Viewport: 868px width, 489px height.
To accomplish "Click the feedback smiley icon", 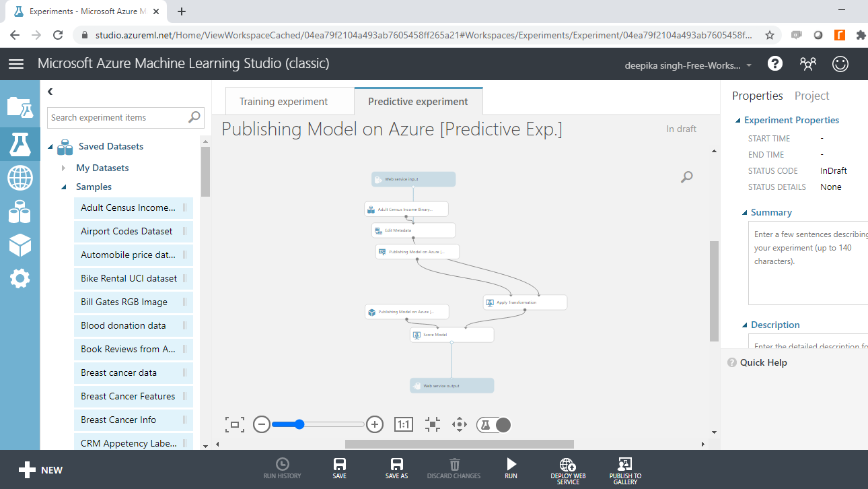I will click(840, 64).
